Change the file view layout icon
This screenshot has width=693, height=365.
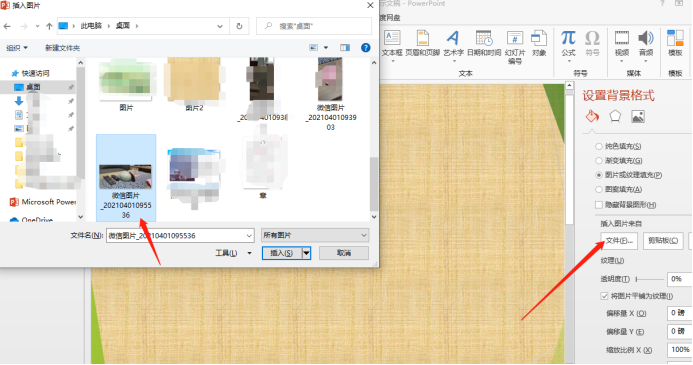pyautogui.click(x=313, y=48)
